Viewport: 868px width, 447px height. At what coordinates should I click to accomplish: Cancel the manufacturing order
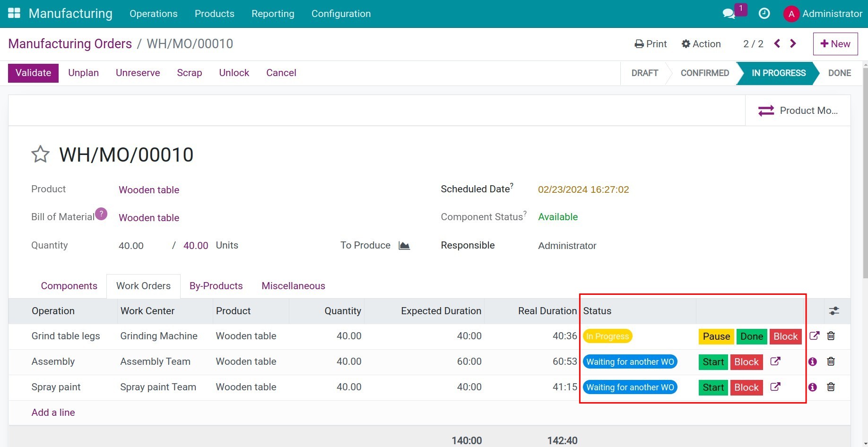tap(281, 73)
